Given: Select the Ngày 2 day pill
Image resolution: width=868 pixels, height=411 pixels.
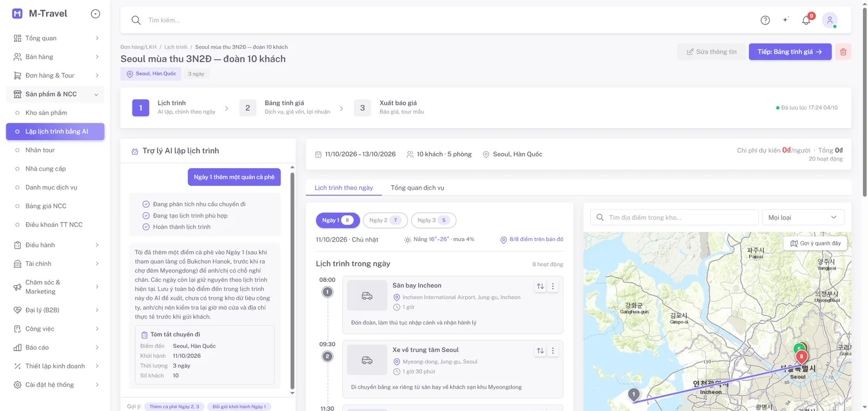Looking at the screenshot, I should [385, 220].
